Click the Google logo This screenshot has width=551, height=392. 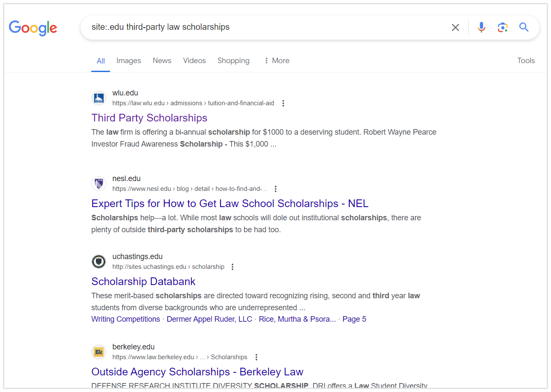(x=33, y=28)
